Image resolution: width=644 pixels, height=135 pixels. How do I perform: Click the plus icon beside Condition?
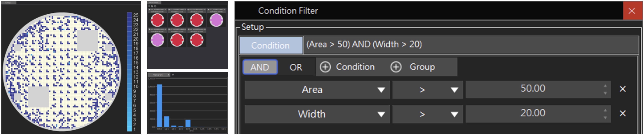[x=325, y=67]
